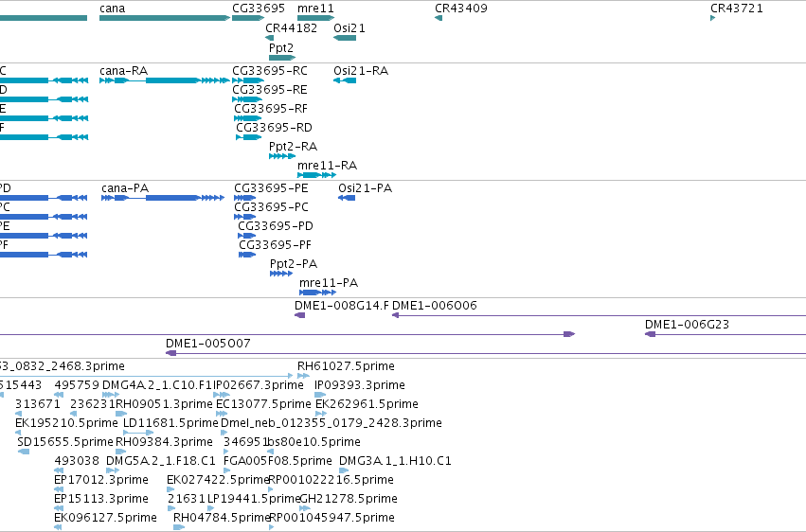The height and width of the screenshot is (532, 806).
Task: Click the DME1-006G23 clone label
Action: point(688,325)
